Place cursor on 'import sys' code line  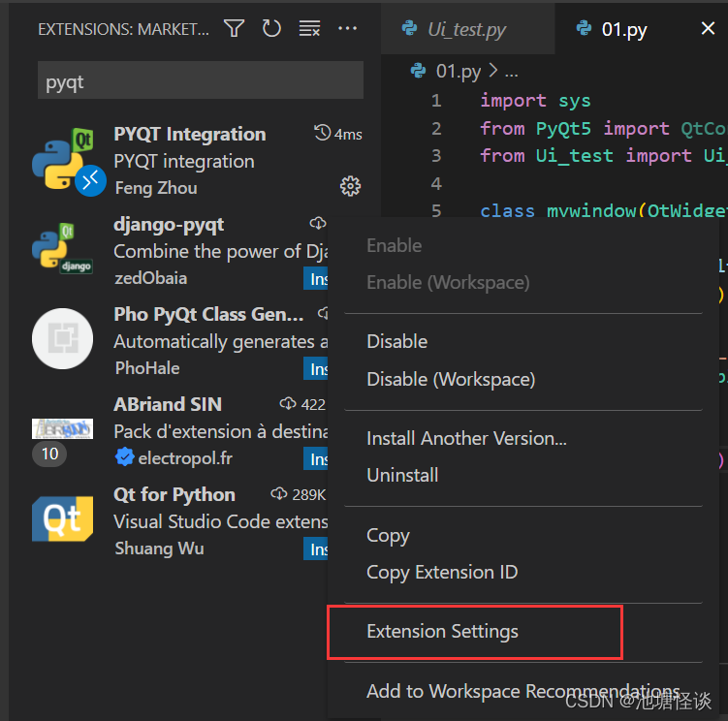tap(535, 100)
